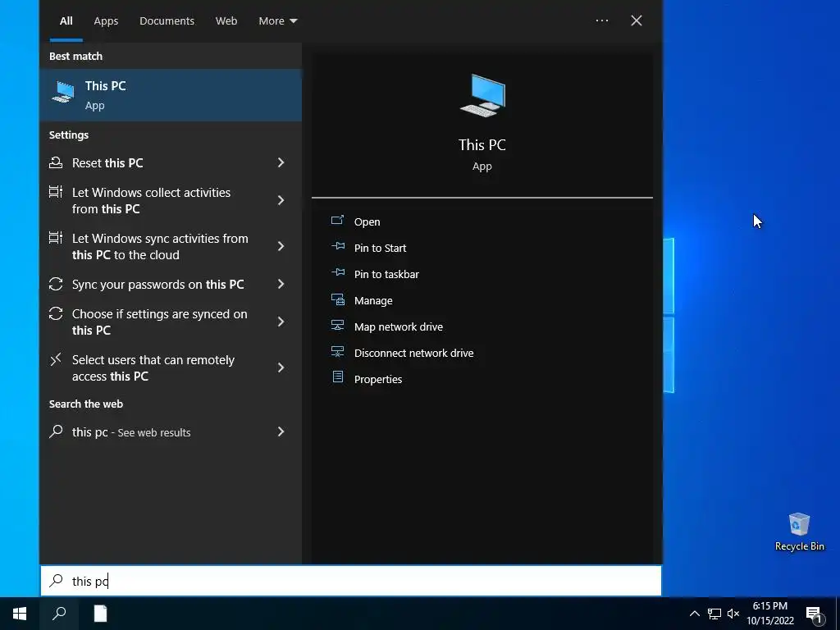Open the Action Center notifications icon
The image size is (840, 630).
814,614
